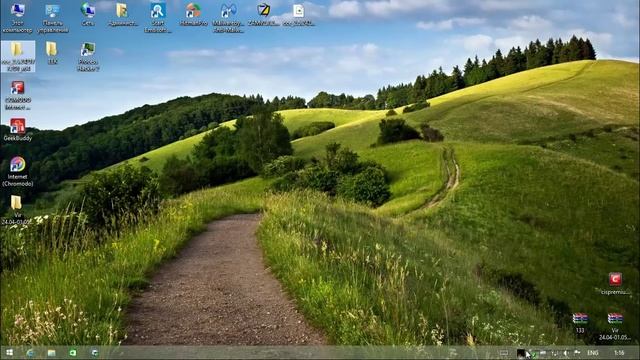Open Malwarebytes Anti-Malware desktop shortcut

228,18
